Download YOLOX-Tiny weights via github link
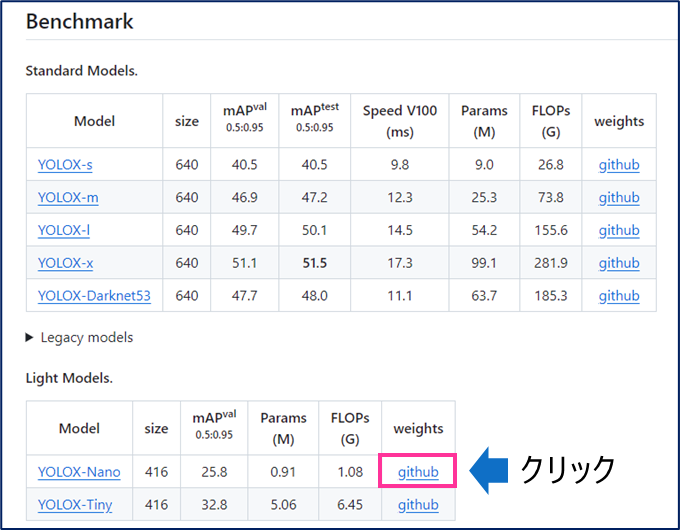The height and width of the screenshot is (530, 680). tap(418, 505)
